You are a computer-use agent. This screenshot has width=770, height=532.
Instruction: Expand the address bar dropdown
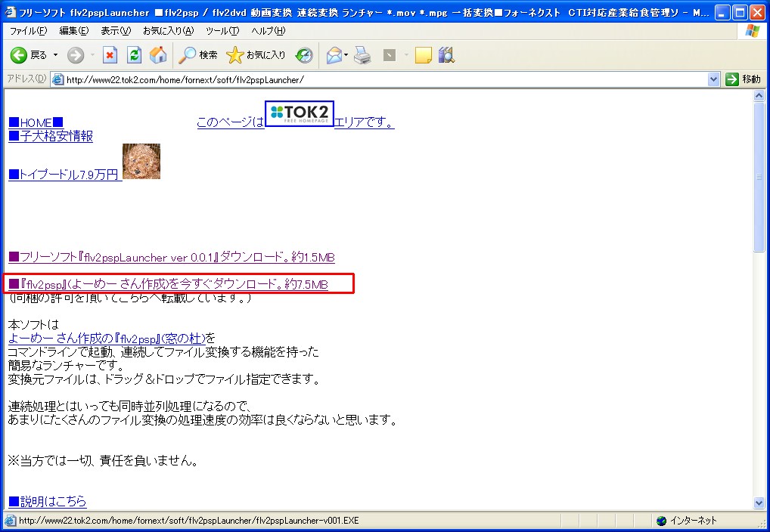point(713,79)
